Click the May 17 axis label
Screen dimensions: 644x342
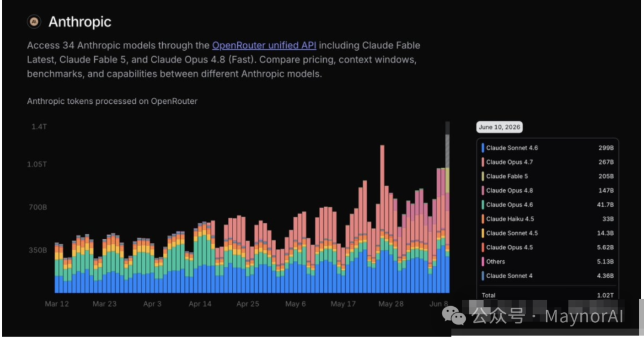click(343, 304)
